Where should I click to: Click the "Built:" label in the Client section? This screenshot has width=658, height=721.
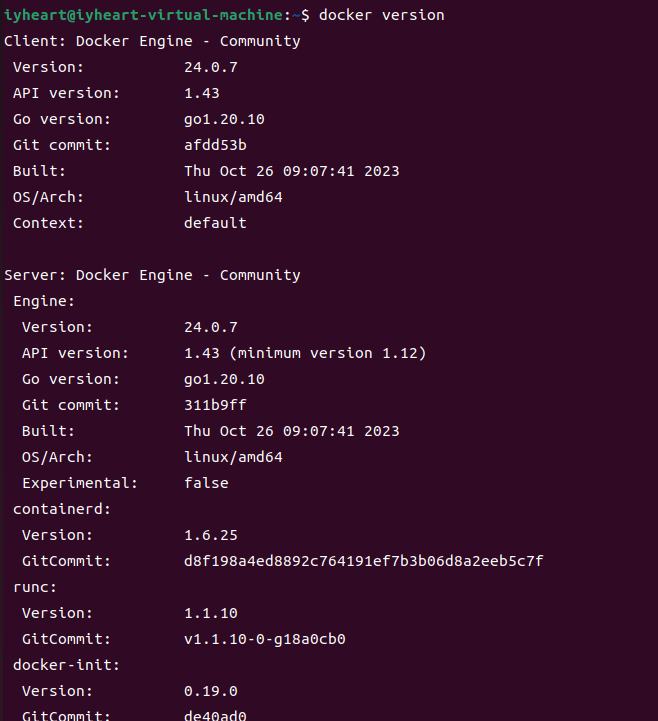pos(40,171)
